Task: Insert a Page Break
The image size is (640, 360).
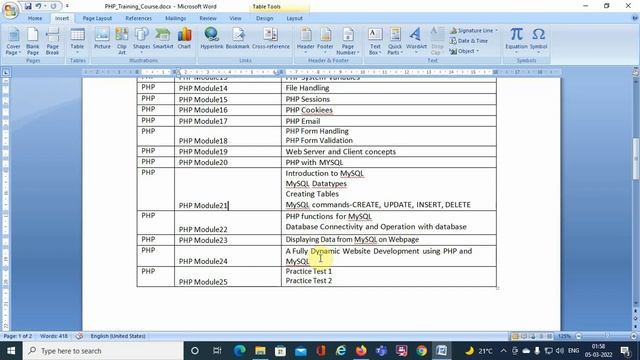Action: point(52,41)
